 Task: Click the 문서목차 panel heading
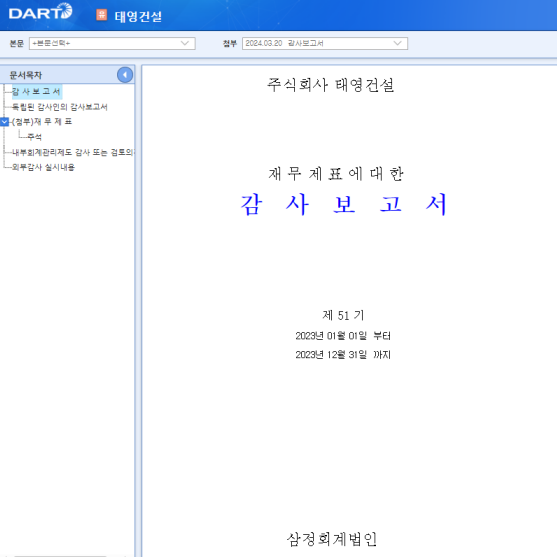coord(26,75)
